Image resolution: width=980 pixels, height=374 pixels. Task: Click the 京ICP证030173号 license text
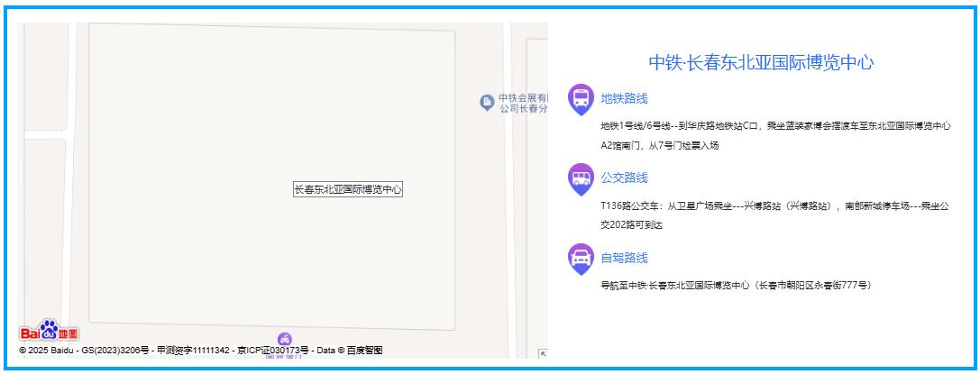coord(271,350)
